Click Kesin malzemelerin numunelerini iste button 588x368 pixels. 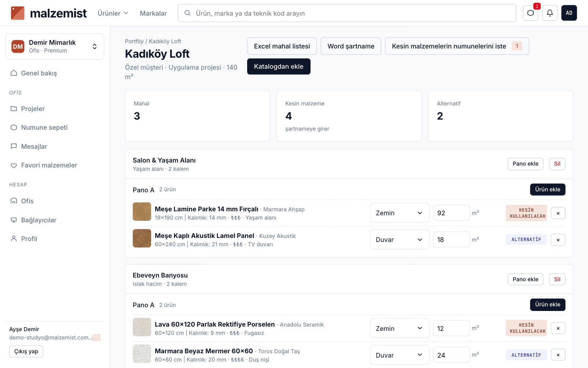pos(457,46)
